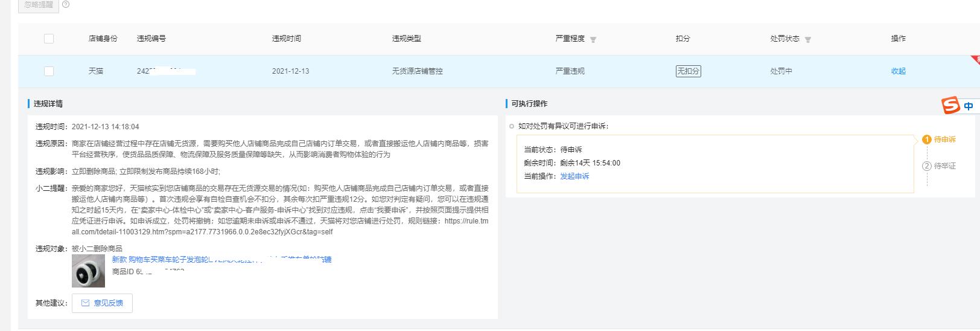The image size is (980, 331).
Task: Click the 违规时间 column header
Action: point(287,39)
